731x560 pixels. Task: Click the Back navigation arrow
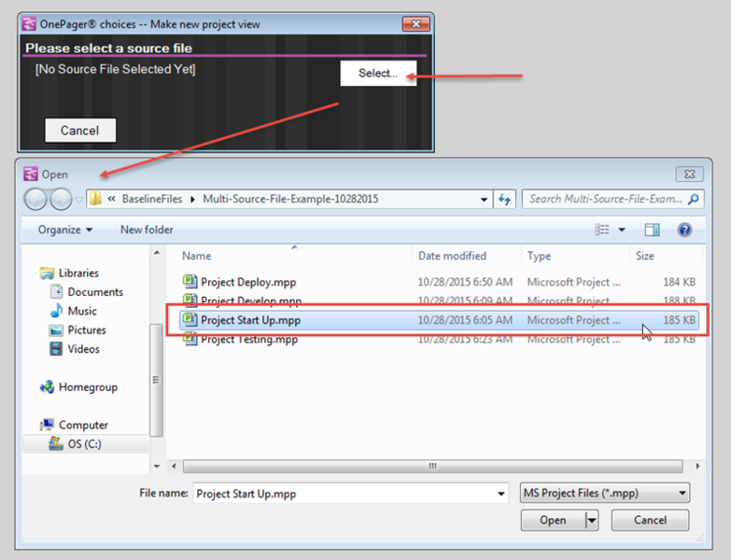pos(36,199)
